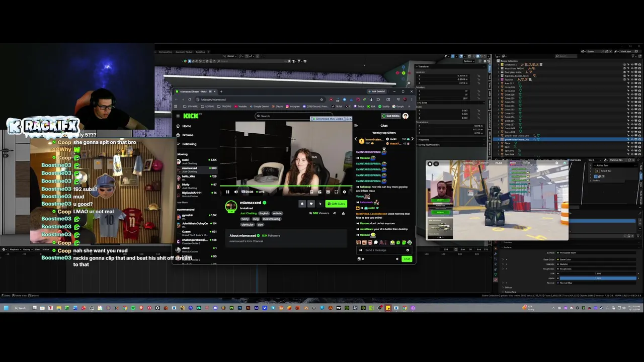Expand Collection 1 in Blender outliner
The height and width of the screenshot is (362, 644).
click(x=499, y=65)
